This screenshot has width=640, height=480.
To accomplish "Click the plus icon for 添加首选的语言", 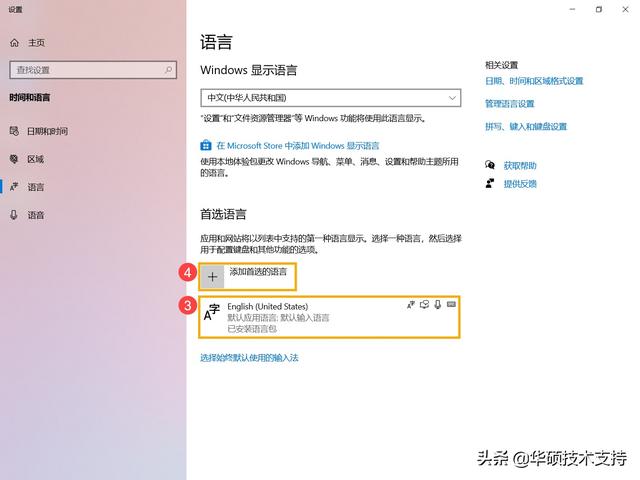I will (x=212, y=277).
